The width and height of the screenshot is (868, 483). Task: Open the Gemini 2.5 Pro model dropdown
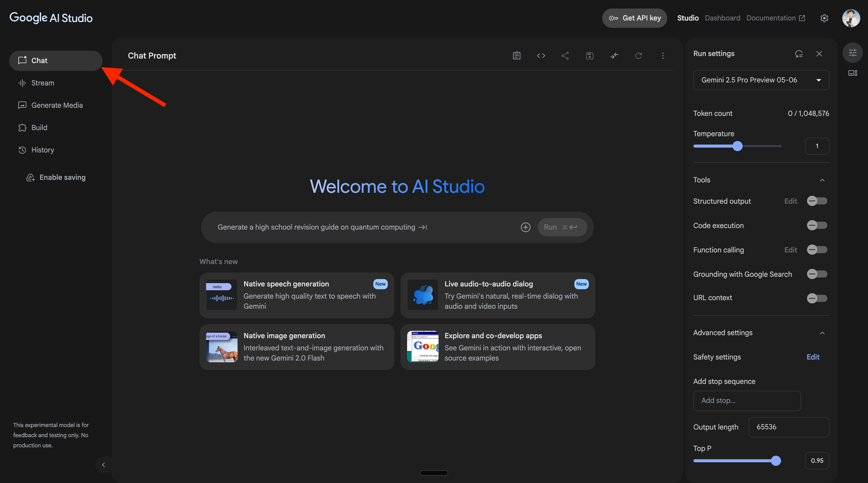point(761,80)
